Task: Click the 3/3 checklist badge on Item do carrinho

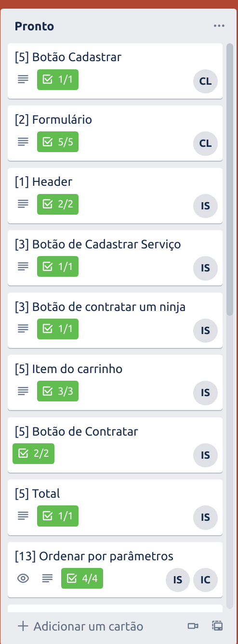Action: click(x=58, y=391)
